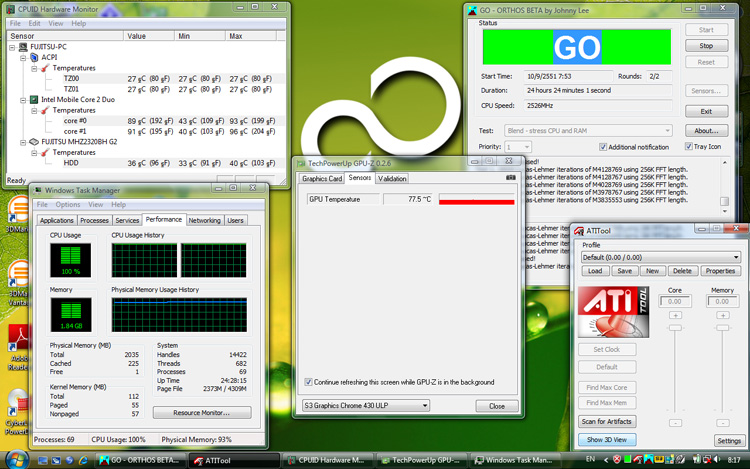Click the Windows Task Manager title bar icon
Screen dimensions: 750x469
click(38, 190)
